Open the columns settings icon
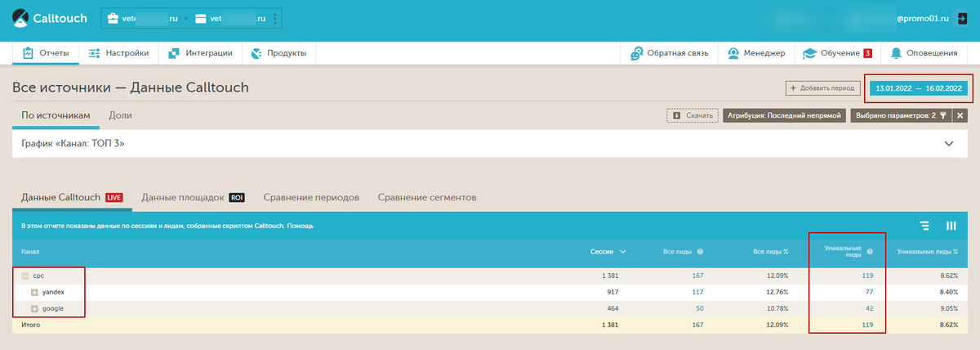 951,226
